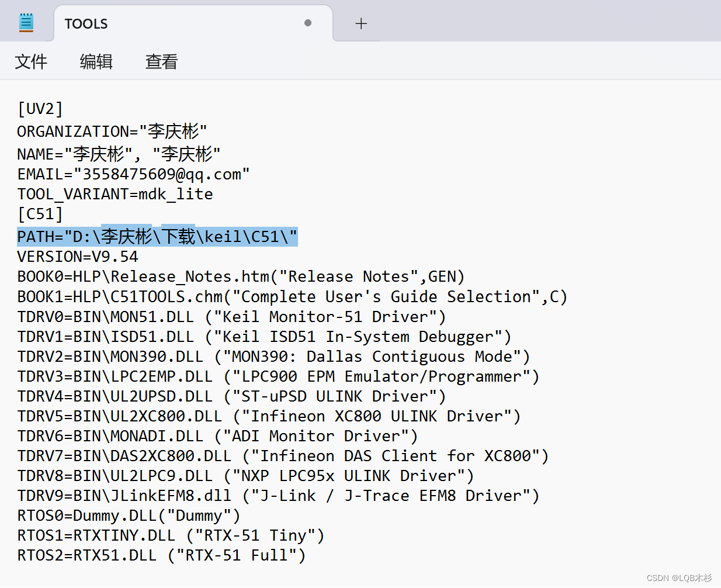Click the highlighted PATH="D:\李庆彬\下载\keil\C51\" line

[x=157, y=237]
